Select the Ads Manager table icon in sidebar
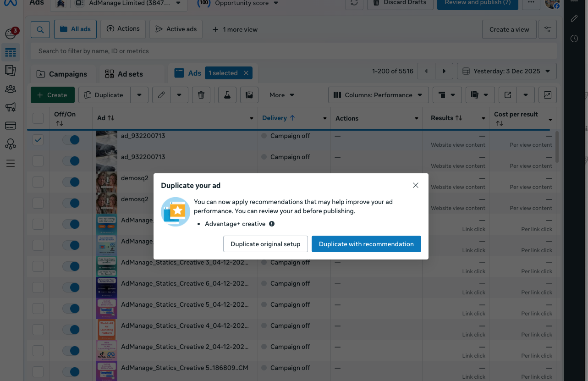Screen dimensions: 588x381 [x=11, y=52]
